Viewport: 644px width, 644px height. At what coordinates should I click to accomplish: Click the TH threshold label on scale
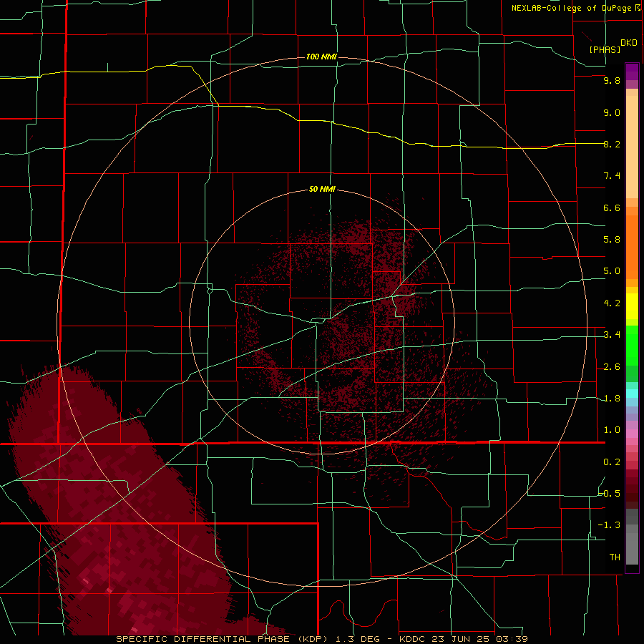point(615,557)
